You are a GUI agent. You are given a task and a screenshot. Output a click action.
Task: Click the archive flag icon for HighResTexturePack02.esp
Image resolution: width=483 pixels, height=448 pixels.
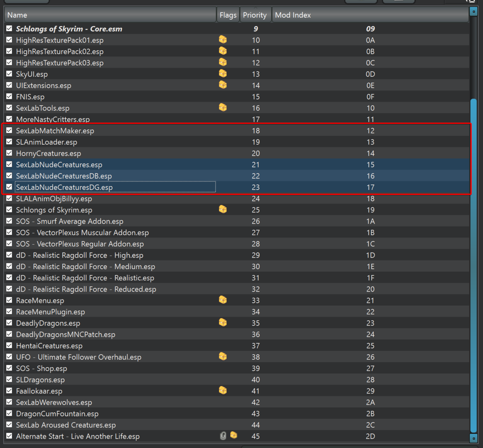point(223,51)
